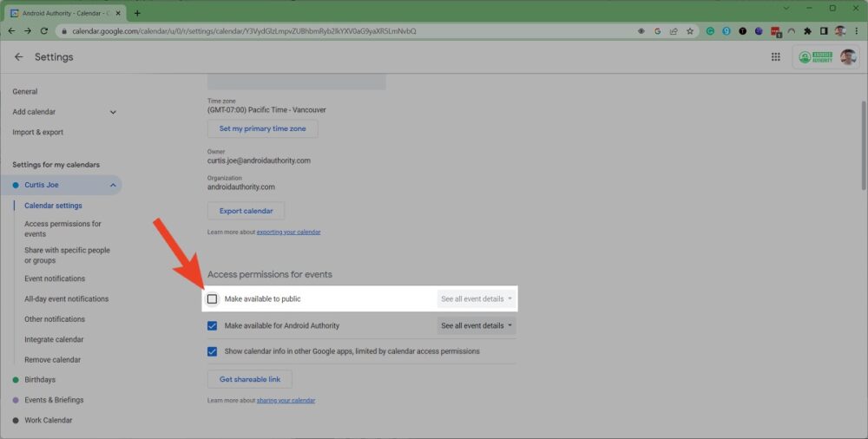Screen dimensions: 868x439
Task: Toggle the browser side panel icon
Action: pyautogui.click(x=824, y=31)
